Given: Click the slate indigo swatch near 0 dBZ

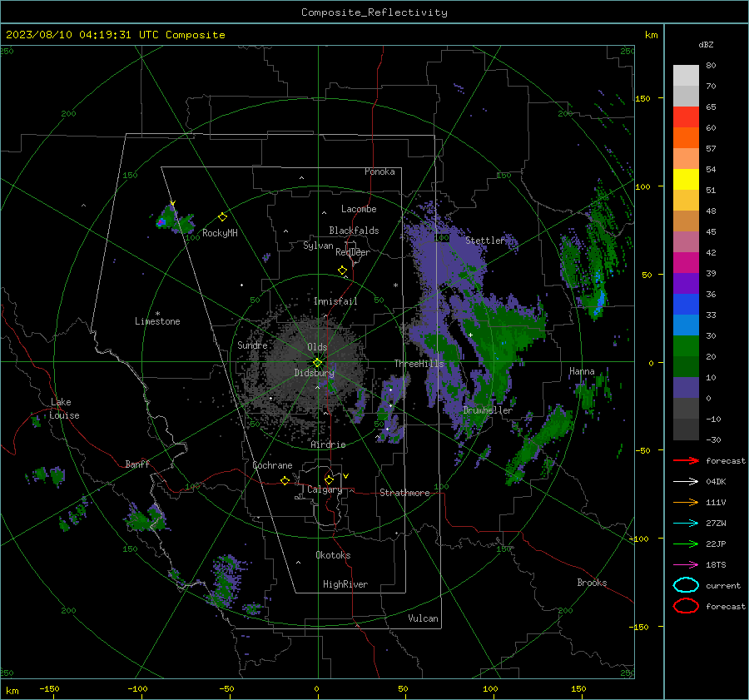Looking at the screenshot, I should click(686, 388).
